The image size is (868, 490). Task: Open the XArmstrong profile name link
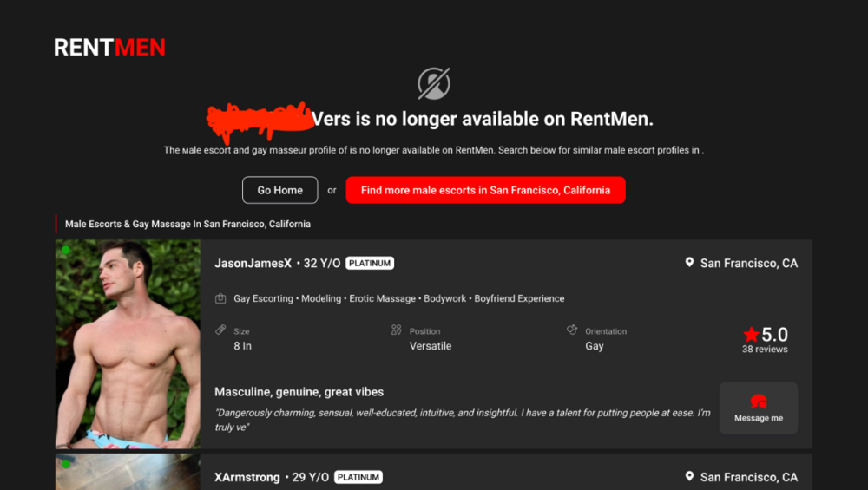point(247,477)
